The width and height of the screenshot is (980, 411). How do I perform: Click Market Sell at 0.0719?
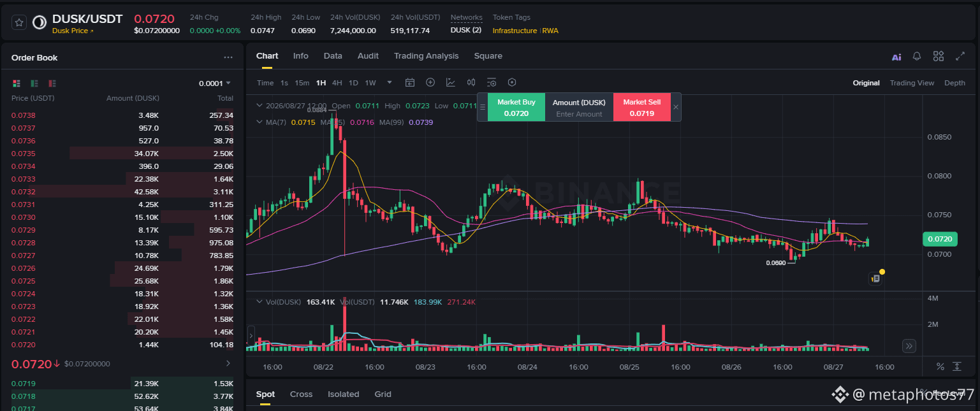[641, 107]
